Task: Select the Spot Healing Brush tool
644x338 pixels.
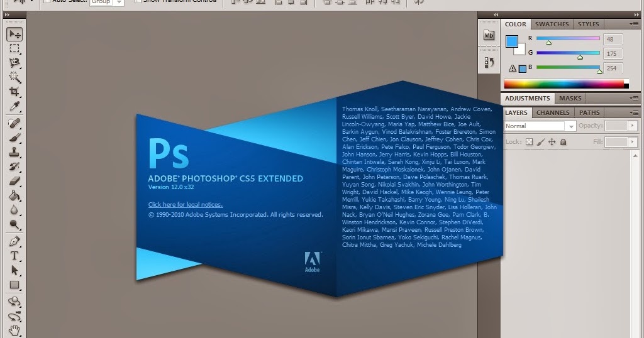Action: click(x=14, y=123)
